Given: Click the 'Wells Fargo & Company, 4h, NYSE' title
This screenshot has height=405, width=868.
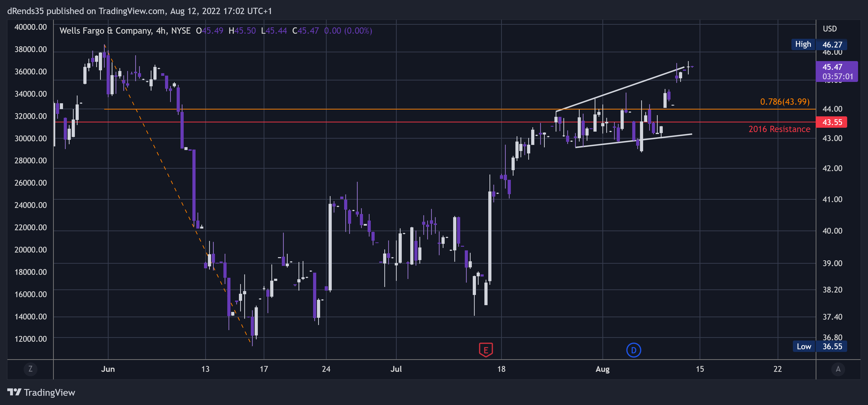Looking at the screenshot, I should [x=125, y=31].
